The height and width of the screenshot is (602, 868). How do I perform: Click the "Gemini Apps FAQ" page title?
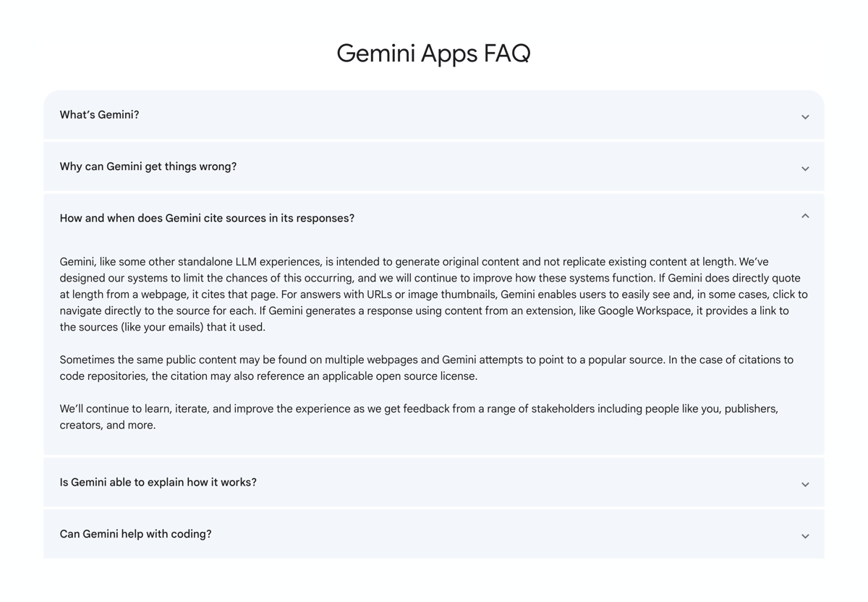[x=433, y=53]
